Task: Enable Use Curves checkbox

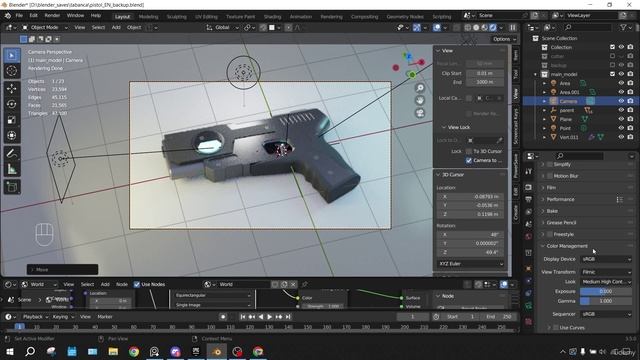Action: (556, 328)
